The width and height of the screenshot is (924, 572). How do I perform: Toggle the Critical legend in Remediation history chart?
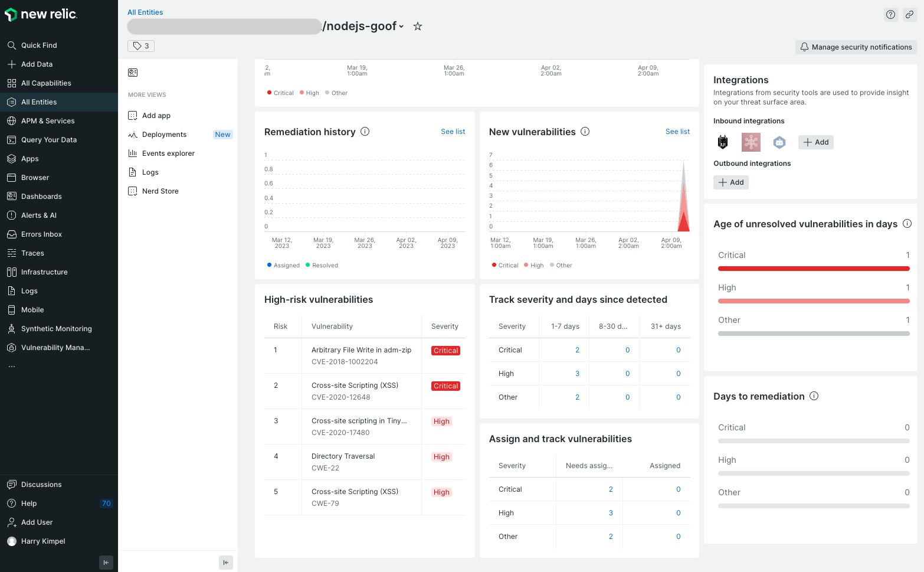280,93
